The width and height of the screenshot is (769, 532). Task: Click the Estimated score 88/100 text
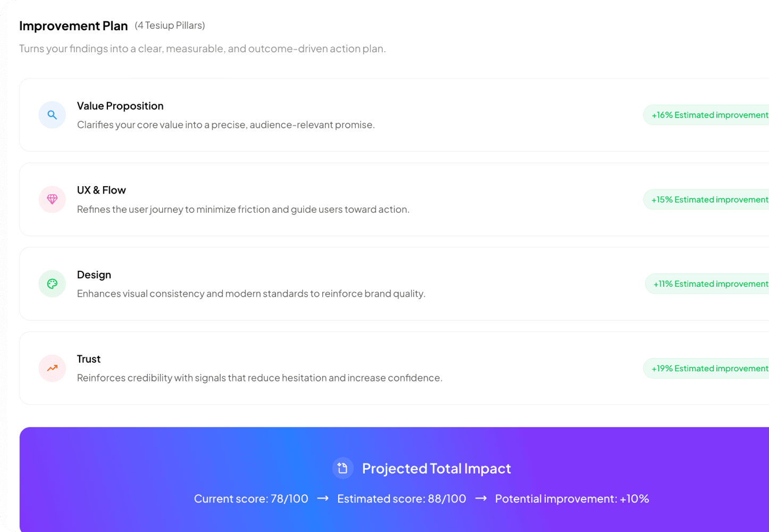[x=402, y=498]
